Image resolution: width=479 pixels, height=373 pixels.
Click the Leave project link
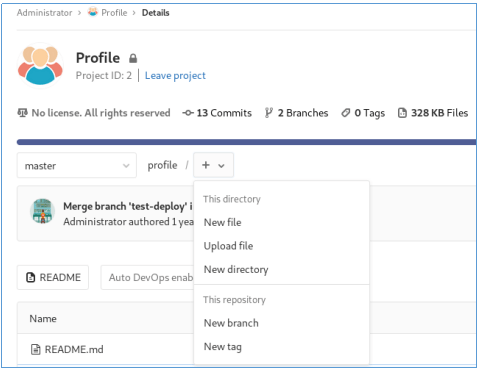click(x=175, y=76)
